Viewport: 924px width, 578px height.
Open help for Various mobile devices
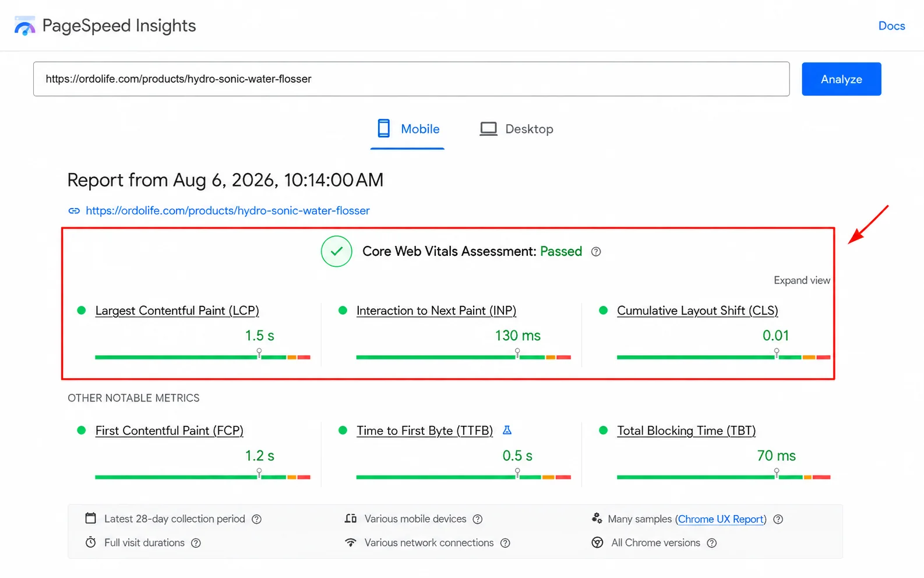(478, 519)
